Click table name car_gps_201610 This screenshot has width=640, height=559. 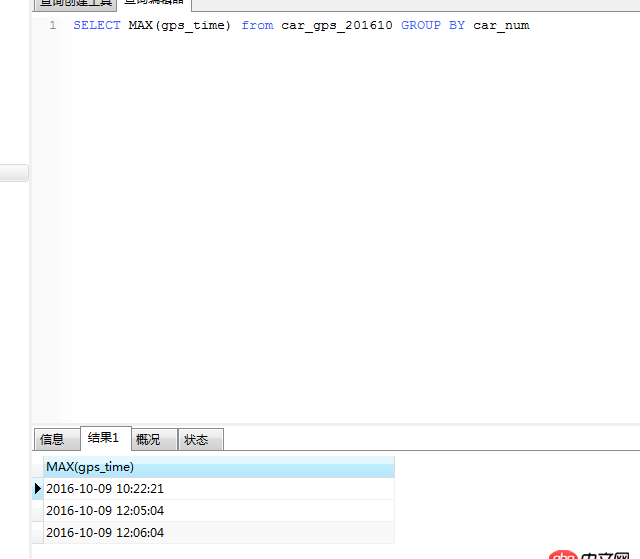click(337, 26)
